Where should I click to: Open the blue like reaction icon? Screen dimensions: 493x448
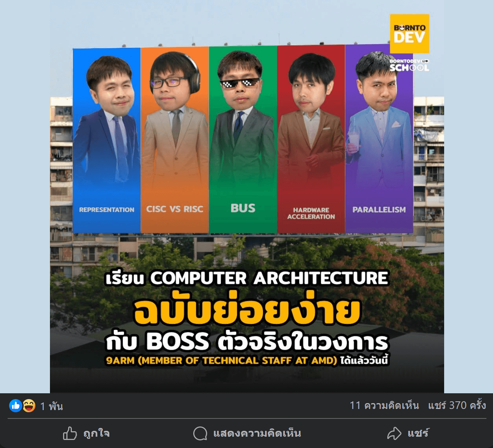tap(16, 405)
